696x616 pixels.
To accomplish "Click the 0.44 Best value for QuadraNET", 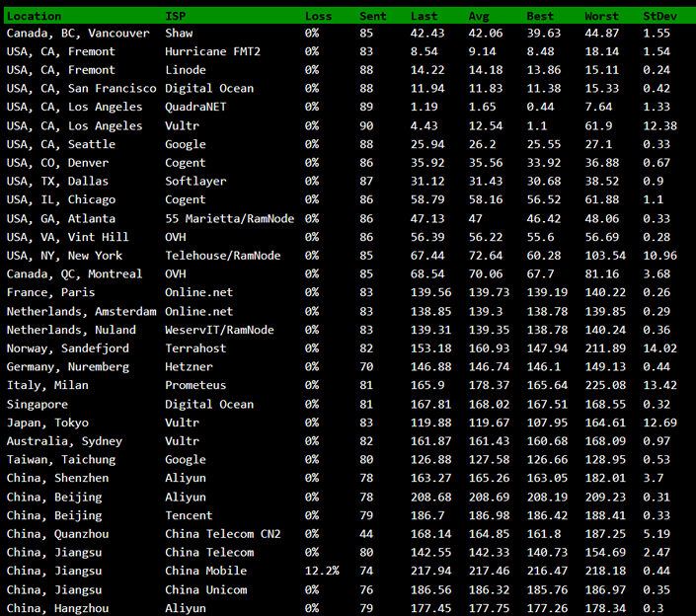I will pos(540,107).
